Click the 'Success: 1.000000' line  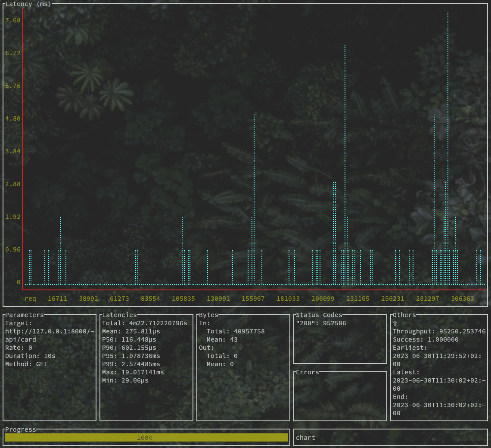tap(426, 339)
